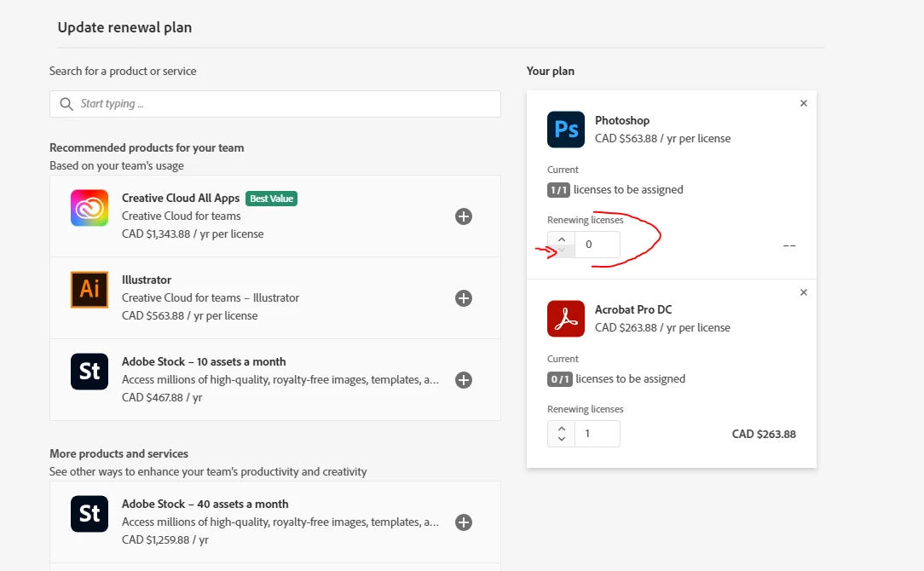Click Adobe Stock – 40 assets a month title
This screenshot has height=571, width=924.
pyautogui.click(x=205, y=504)
